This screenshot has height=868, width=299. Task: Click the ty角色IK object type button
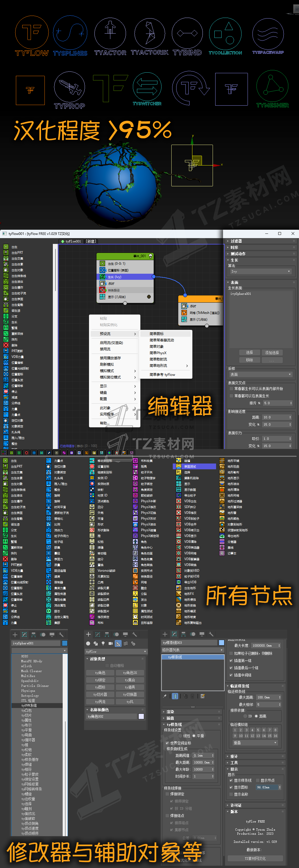click(x=130, y=673)
